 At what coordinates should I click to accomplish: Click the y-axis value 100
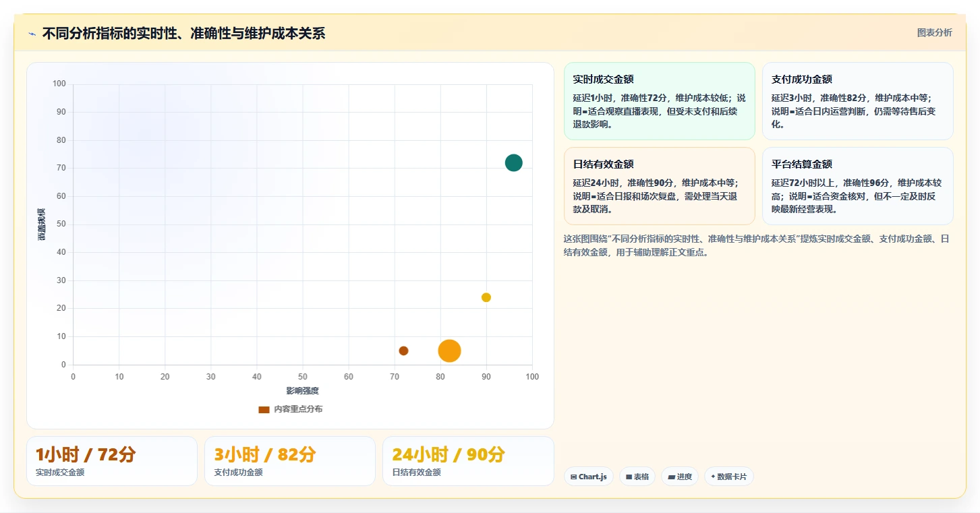coord(59,84)
